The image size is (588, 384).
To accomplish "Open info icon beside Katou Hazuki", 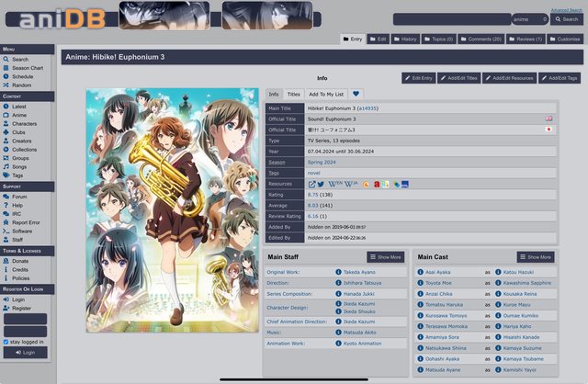I will coord(498,272).
